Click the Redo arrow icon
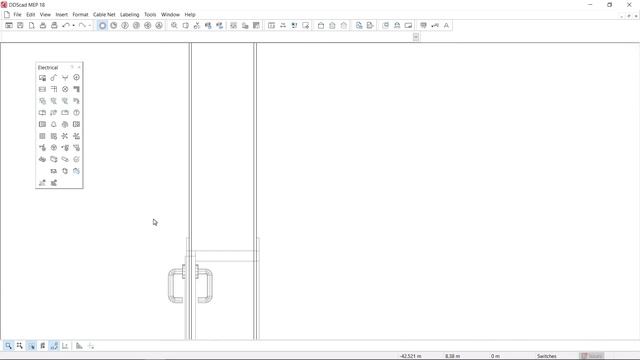 click(82, 25)
